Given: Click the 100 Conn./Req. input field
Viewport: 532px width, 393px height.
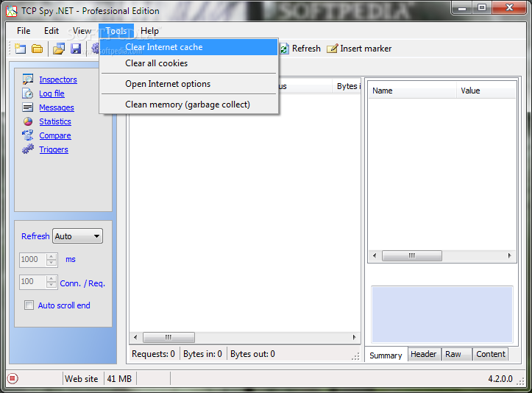Looking at the screenshot, I should [33, 282].
